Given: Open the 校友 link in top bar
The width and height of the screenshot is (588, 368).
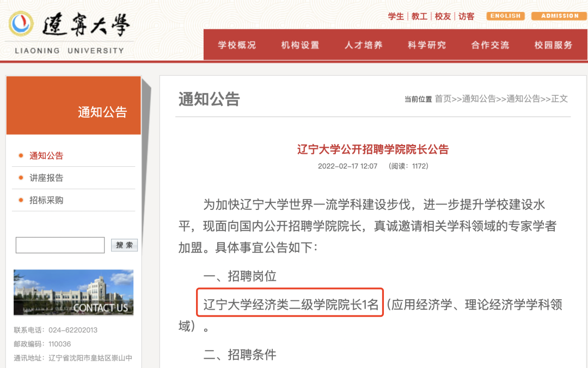Looking at the screenshot, I should 443,16.
